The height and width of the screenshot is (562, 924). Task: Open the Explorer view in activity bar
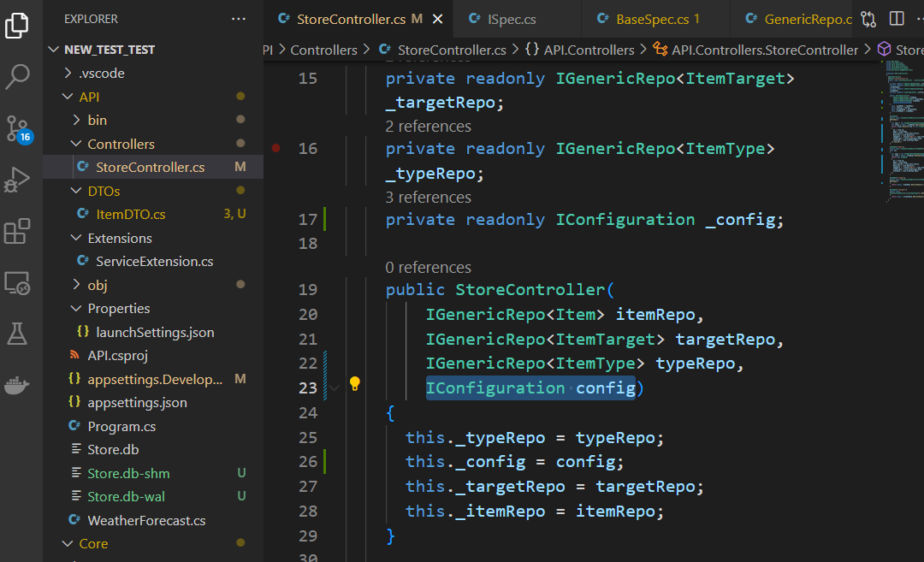[x=17, y=25]
